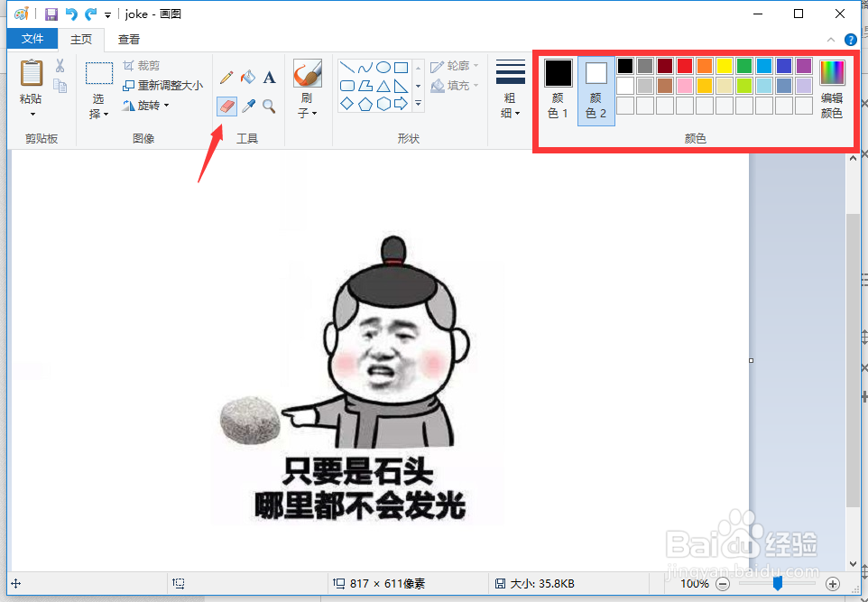Screen dimensions: 868x602
Task: Click the Undo arrow
Action: (x=71, y=14)
